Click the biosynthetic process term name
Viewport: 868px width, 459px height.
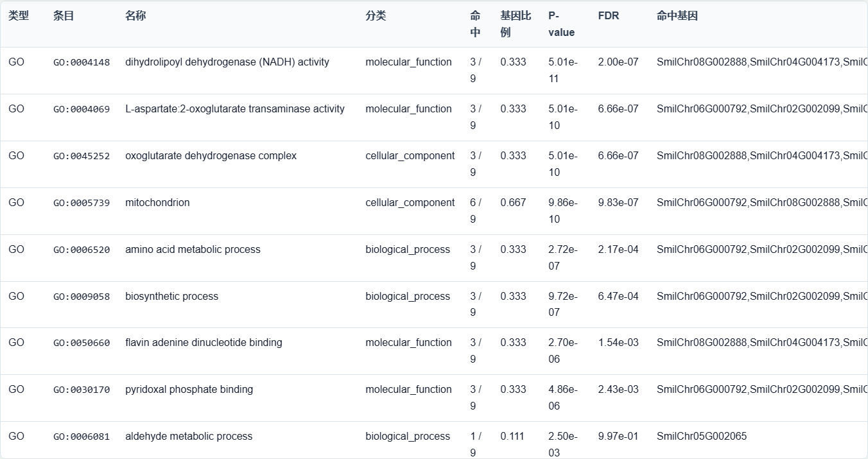pos(171,297)
